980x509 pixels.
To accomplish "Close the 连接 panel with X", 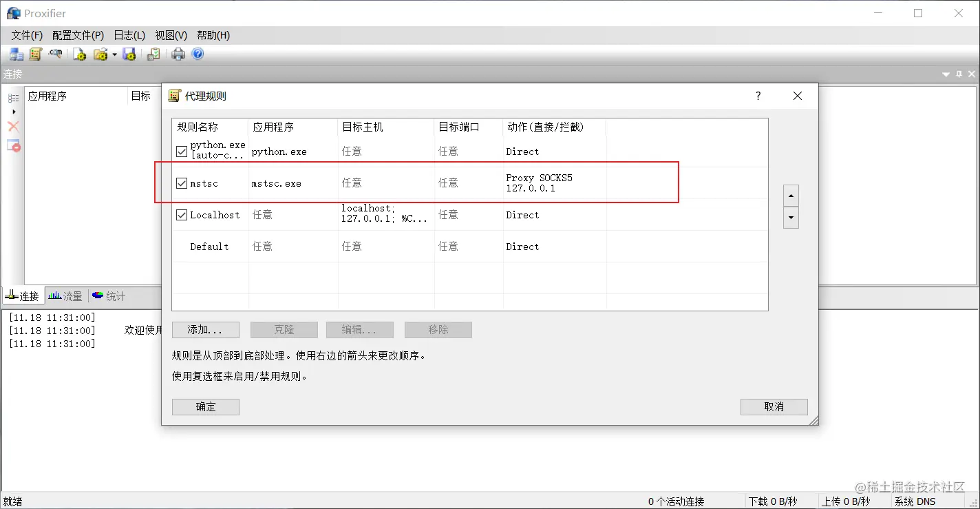I will click(972, 74).
